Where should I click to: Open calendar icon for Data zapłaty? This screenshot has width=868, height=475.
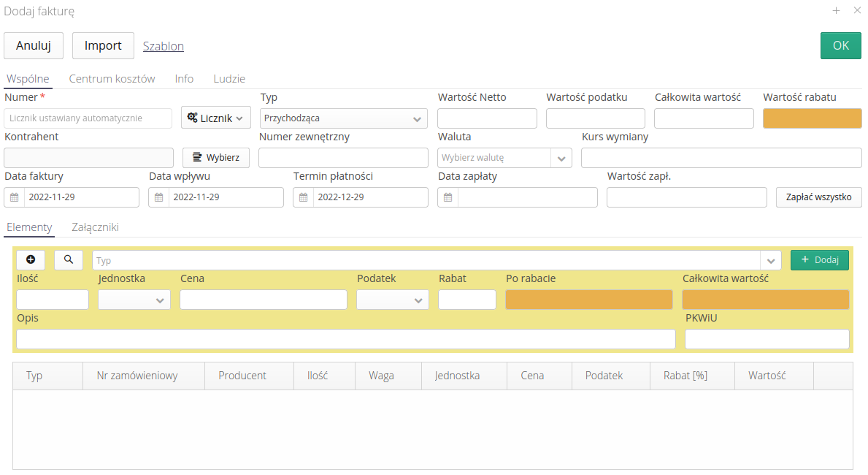tap(448, 197)
